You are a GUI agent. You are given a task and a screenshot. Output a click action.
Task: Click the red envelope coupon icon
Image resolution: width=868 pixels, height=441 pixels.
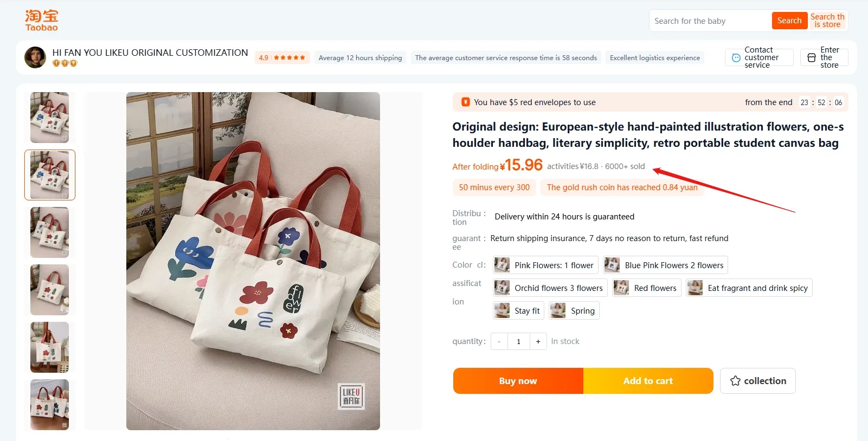(x=465, y=102)
